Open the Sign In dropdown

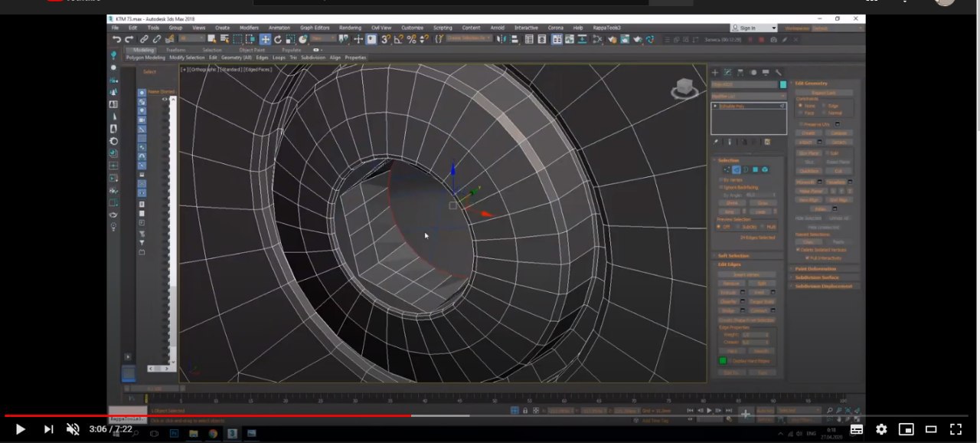click(752, 28)
